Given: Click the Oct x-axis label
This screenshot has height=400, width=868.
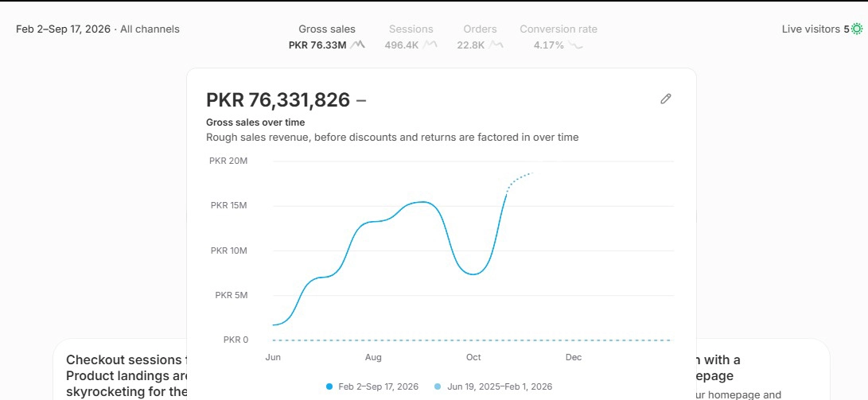Looking at the screenshot, I should pyautogui.click(x=473, y=357).
